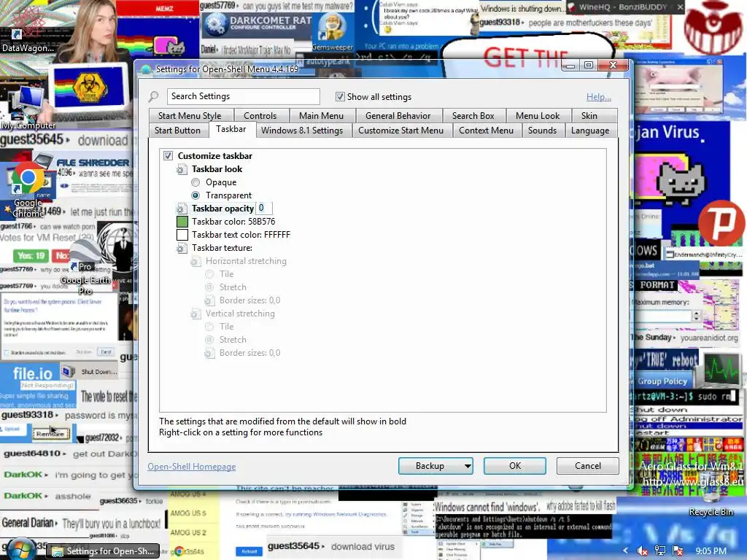
Task: Click the Open-Shell settings window title icon
Action: 146,69
